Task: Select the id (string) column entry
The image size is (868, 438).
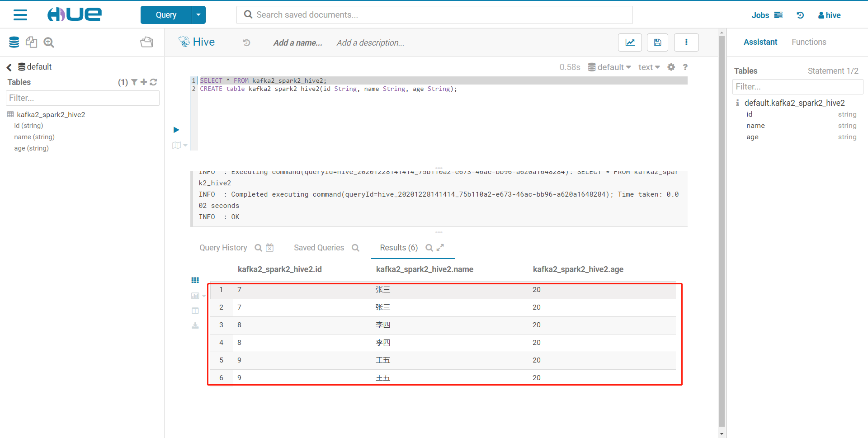Action: 28,126
